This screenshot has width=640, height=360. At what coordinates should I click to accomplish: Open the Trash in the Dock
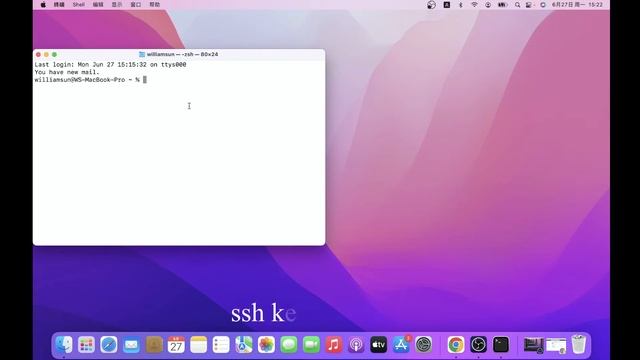(579, 344)
